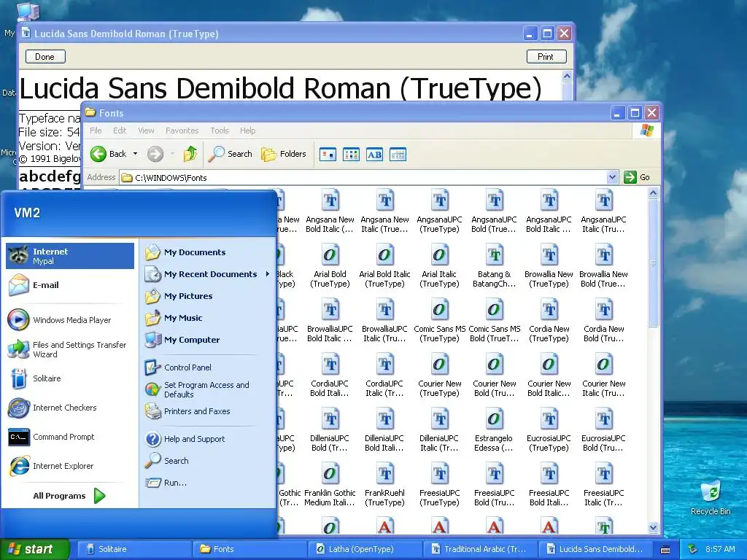Open My Music folder
Screen dimensions: 747x560
[x=207, y=318]
